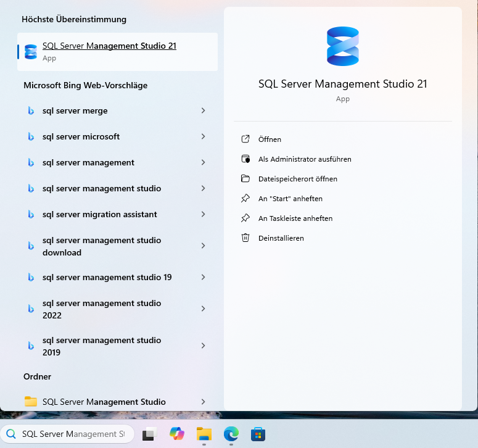The height and width of the screenshot is (448, 478).
Task: Click the Öffnen action
Action: [343, 139]
